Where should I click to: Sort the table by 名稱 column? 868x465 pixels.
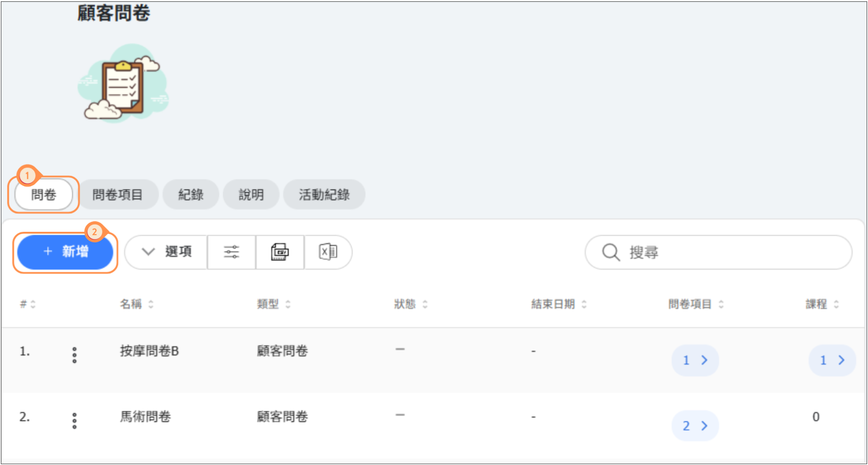[x=136, y=304]
